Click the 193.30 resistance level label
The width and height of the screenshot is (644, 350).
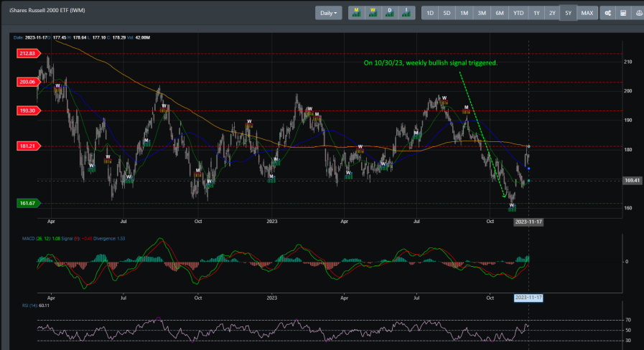click(28, 110)
